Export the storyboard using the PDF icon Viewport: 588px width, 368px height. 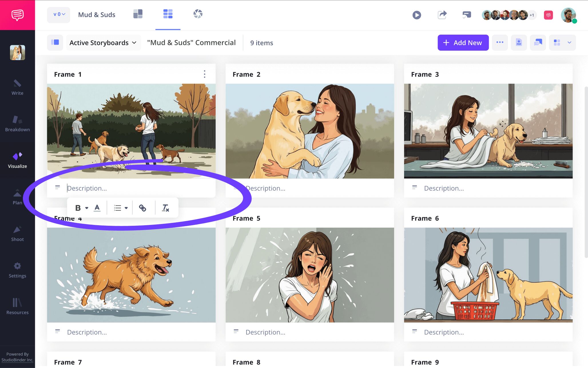519,42
